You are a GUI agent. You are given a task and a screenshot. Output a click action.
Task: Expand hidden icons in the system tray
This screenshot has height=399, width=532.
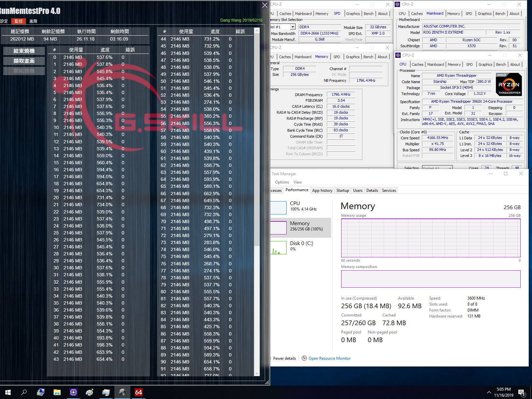(489, 392)
